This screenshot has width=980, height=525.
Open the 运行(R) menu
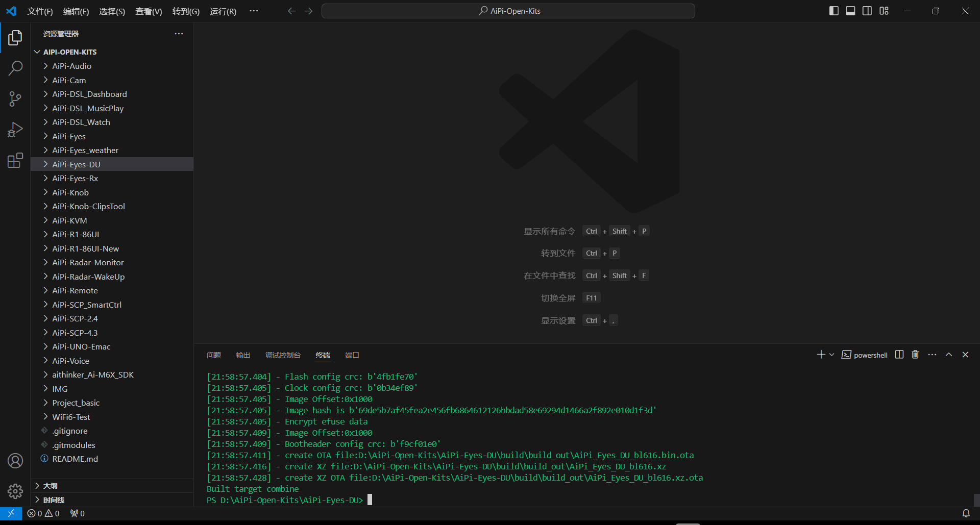pos(223,11)
